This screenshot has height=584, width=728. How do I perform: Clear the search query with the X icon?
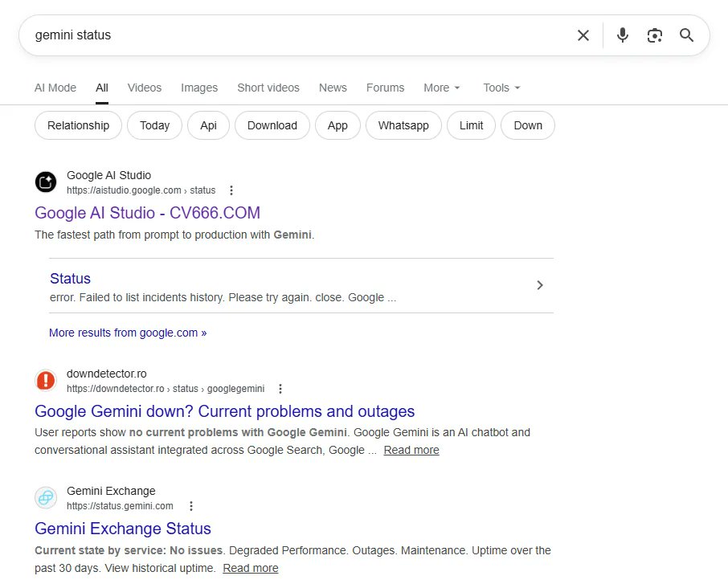[583, 35]
